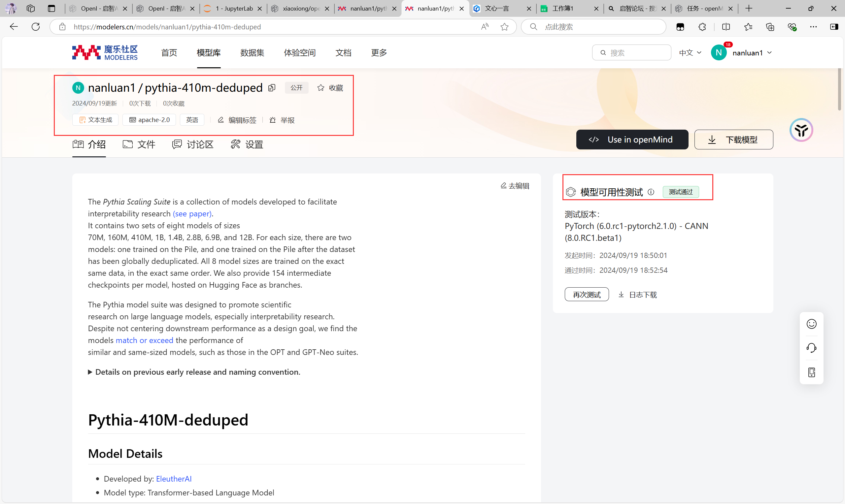Switch to the 介绍 tab

pyautogui.click(x=89, y=145)
